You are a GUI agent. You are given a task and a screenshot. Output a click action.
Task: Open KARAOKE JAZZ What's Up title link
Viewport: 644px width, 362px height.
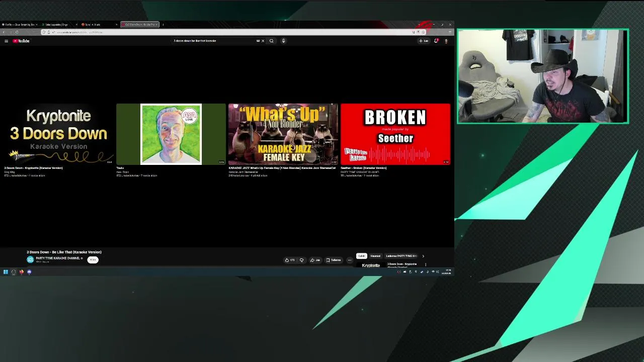click(282, 168)
